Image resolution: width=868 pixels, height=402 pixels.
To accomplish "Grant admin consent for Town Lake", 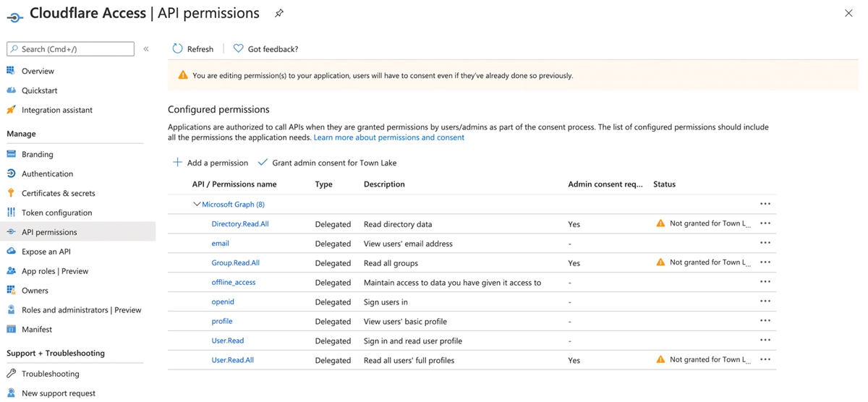I will (328, 163).
